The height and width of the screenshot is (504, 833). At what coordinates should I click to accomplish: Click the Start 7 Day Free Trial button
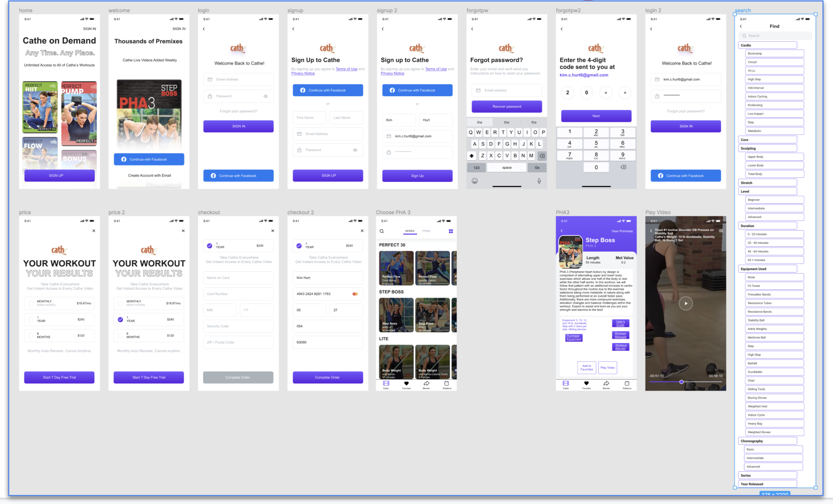tap(60, 377)
